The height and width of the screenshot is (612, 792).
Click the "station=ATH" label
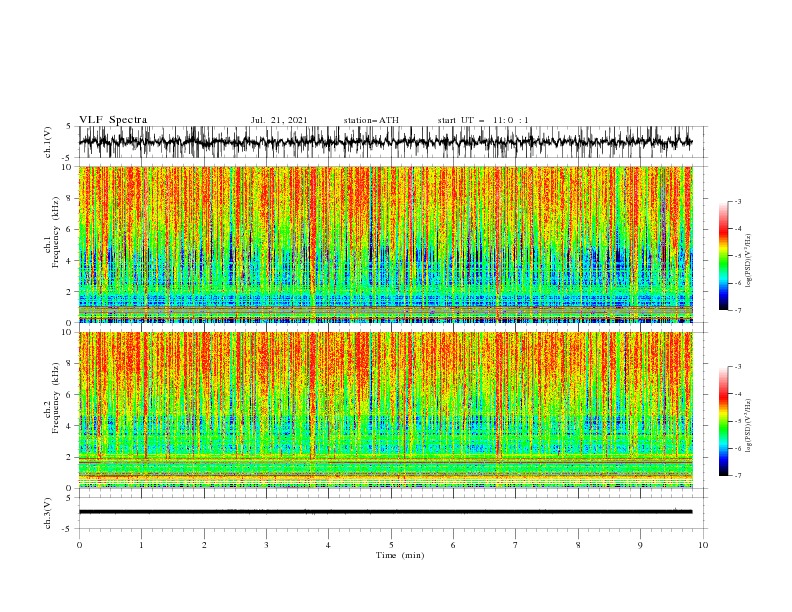(x=371, y=120)
